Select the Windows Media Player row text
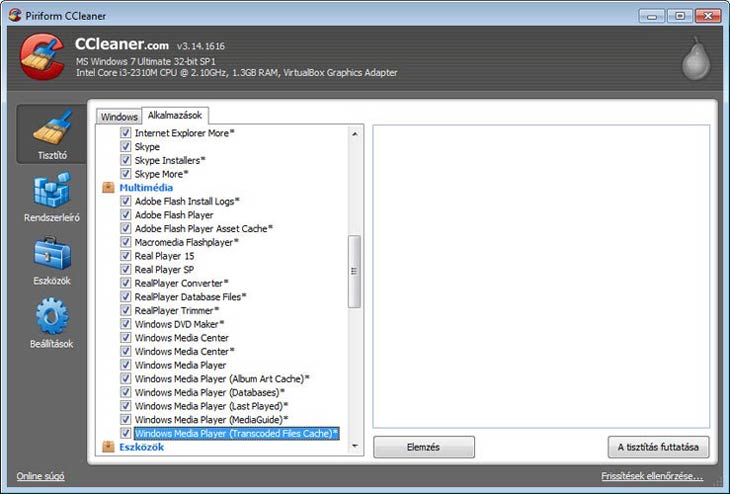Screen dimensions: 730x494 [x=181, y=365]
